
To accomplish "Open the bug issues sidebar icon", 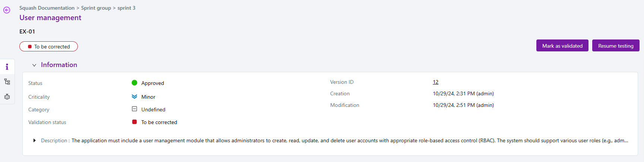I will point(7,96).
